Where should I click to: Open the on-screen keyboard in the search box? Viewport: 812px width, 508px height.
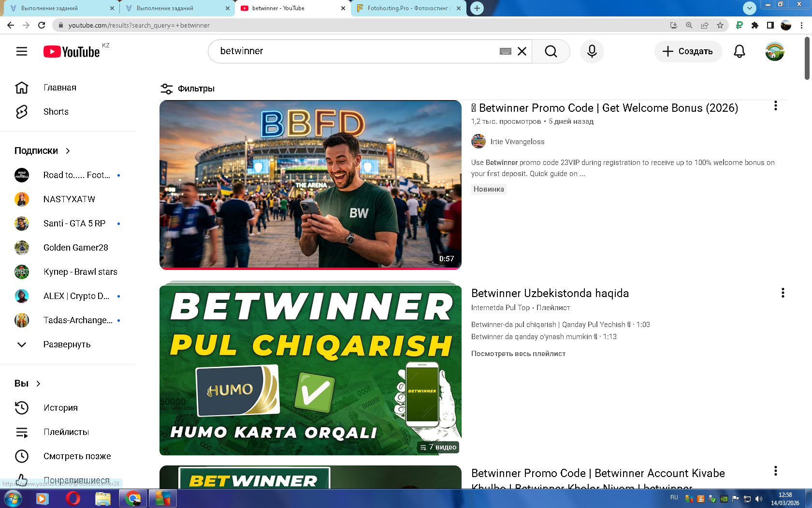pyautogui.click(x=505, y=51)
